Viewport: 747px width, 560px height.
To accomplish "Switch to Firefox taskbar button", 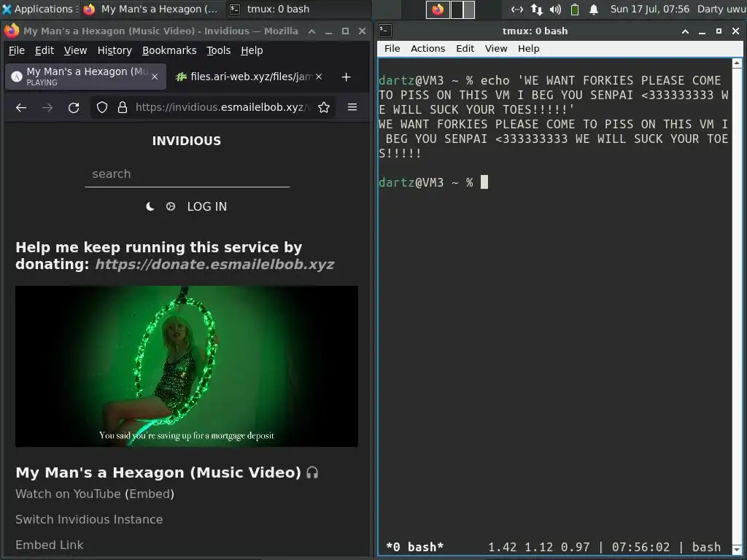I will (x=150, y=9).
